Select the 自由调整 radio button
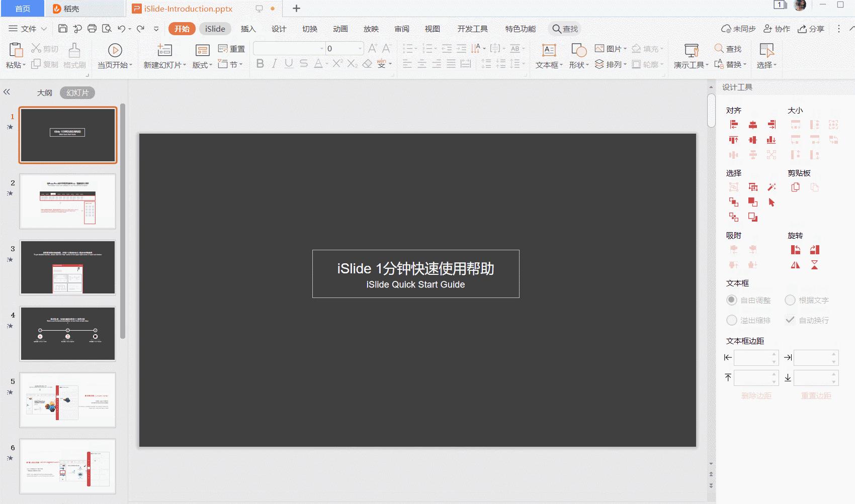 click(x=732, y=300)
